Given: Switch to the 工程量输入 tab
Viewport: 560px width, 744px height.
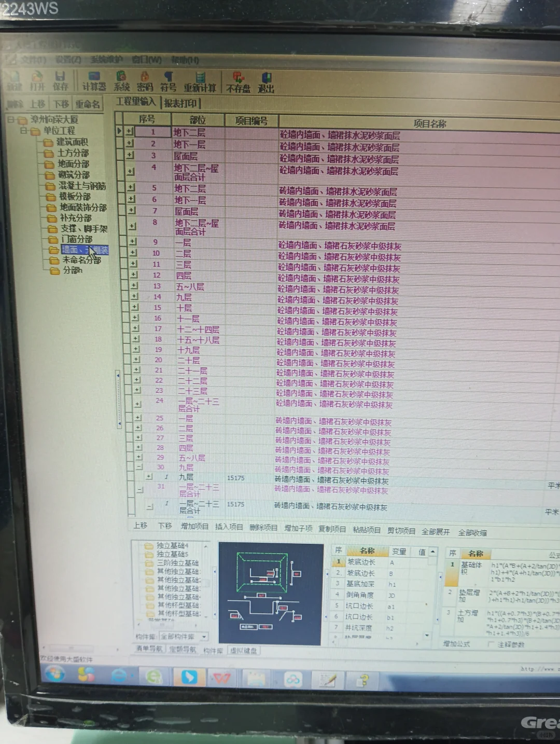Looking at the screenshot, I should (x=136, y=102).
